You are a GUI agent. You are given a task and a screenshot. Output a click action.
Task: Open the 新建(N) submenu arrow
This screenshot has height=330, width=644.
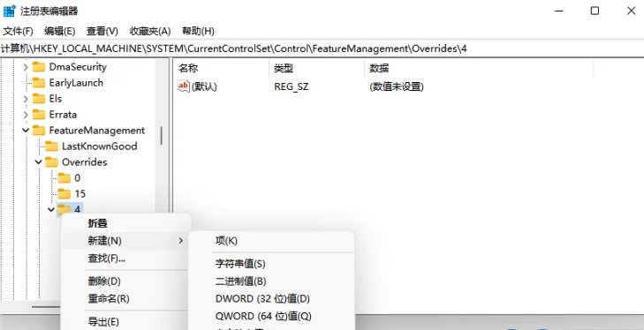(181, 241)
